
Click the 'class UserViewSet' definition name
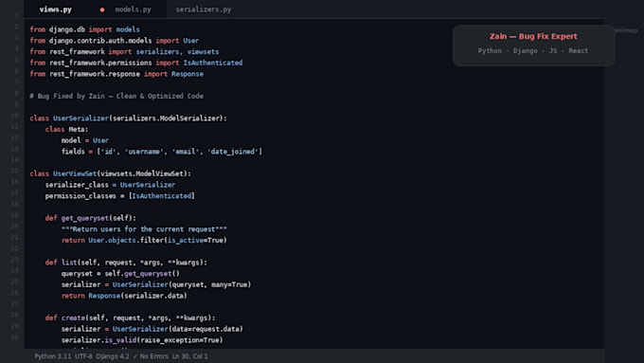click(x=75, y=173)
